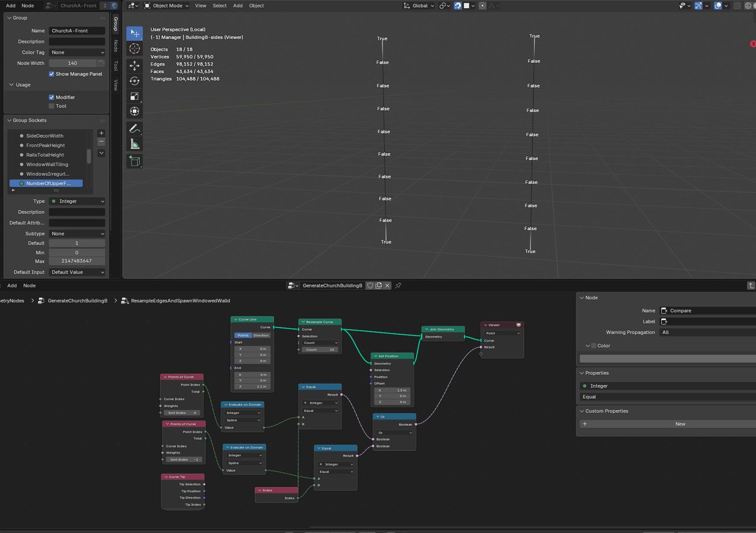Select the Measure tool

[x=134, y=144]
